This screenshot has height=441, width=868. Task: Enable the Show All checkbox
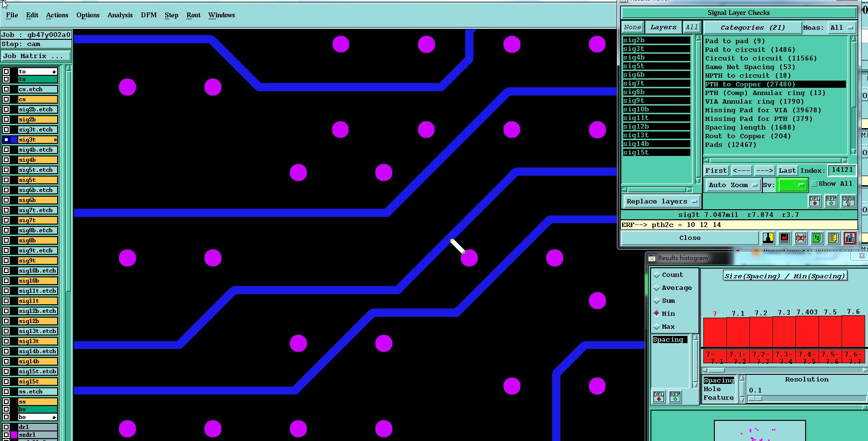point(814,184)
